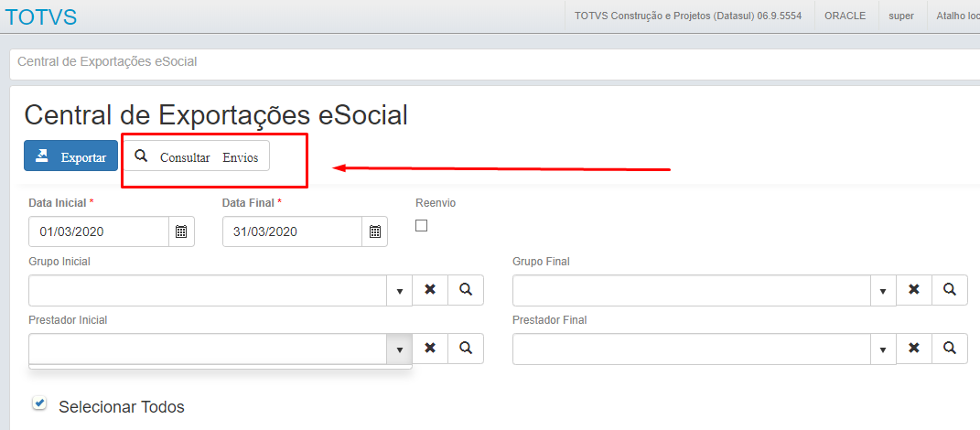This screenshot has height=430, width=980.
Task: Open the Data Final calendar picker
Action: point(374,231)
